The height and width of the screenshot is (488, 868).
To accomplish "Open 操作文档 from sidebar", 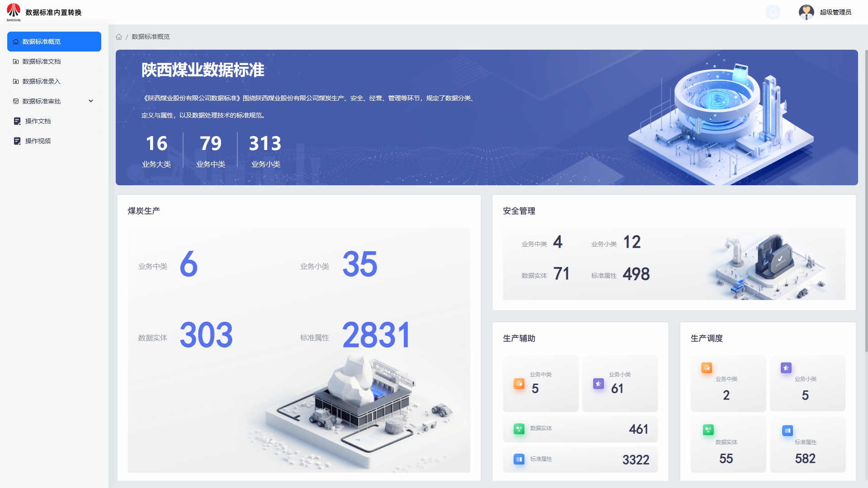I will 38,121.
